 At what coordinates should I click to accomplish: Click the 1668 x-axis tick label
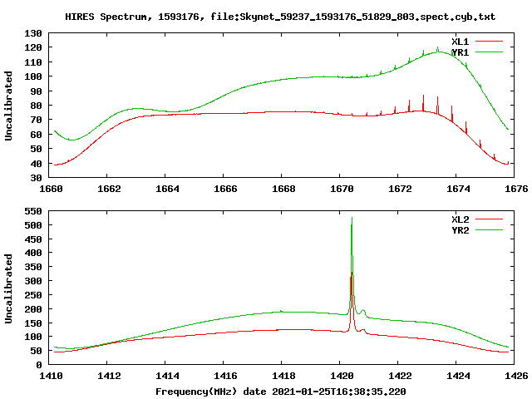[283, 189]
